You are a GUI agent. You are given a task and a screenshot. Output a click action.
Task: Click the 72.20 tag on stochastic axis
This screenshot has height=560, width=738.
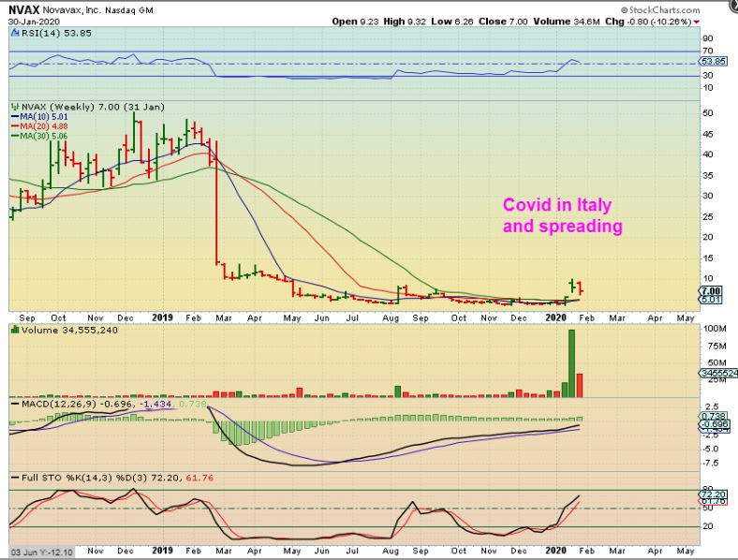point(714,494)
